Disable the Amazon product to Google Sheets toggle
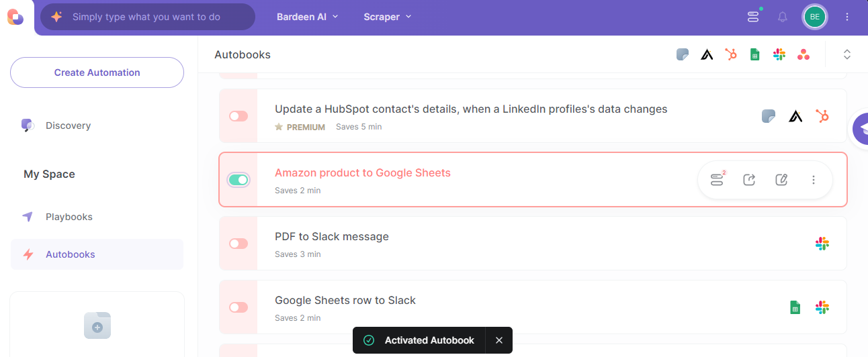Viewport: 868px width, 357px height. coord(238,179)
